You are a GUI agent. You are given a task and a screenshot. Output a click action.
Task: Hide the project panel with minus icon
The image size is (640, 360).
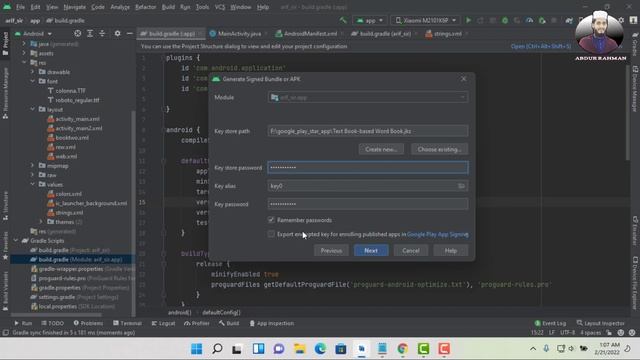[129, 33]
